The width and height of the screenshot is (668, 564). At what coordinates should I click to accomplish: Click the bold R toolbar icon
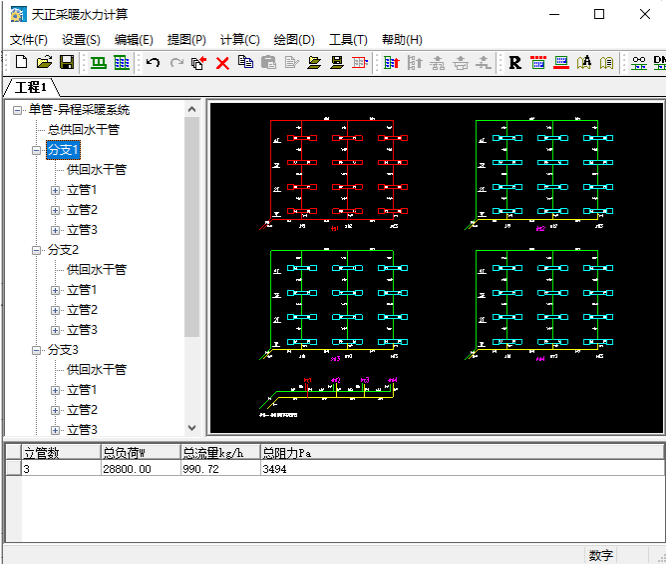pyautogui.click(x=515, y=63)
